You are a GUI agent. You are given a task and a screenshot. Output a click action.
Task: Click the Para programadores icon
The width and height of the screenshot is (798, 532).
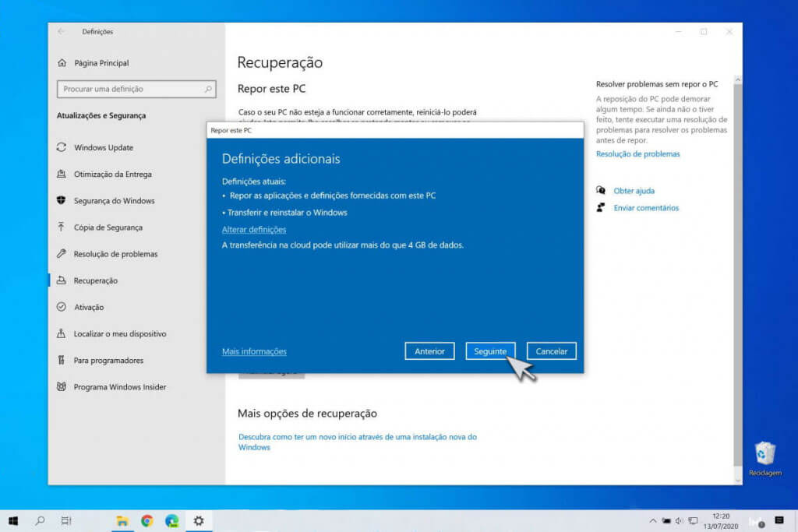click(x=62, y=360)
